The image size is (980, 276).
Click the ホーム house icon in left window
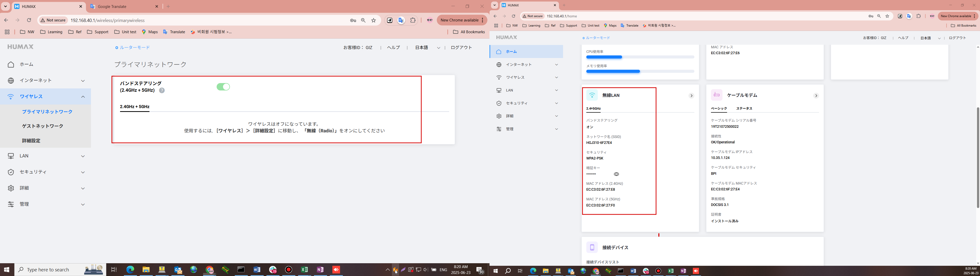tap(11, 64)
